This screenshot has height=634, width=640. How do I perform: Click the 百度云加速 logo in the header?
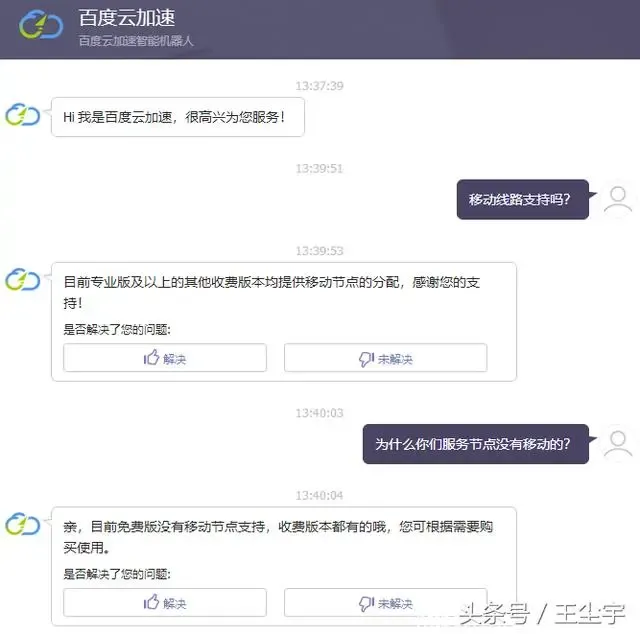(x=41, y=25)
